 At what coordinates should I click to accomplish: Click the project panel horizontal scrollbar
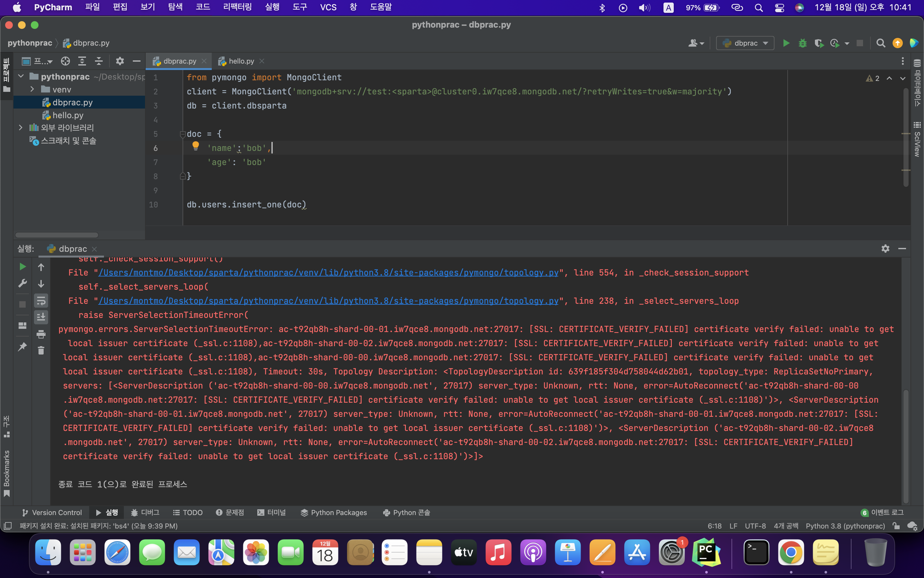coord(56,235)
